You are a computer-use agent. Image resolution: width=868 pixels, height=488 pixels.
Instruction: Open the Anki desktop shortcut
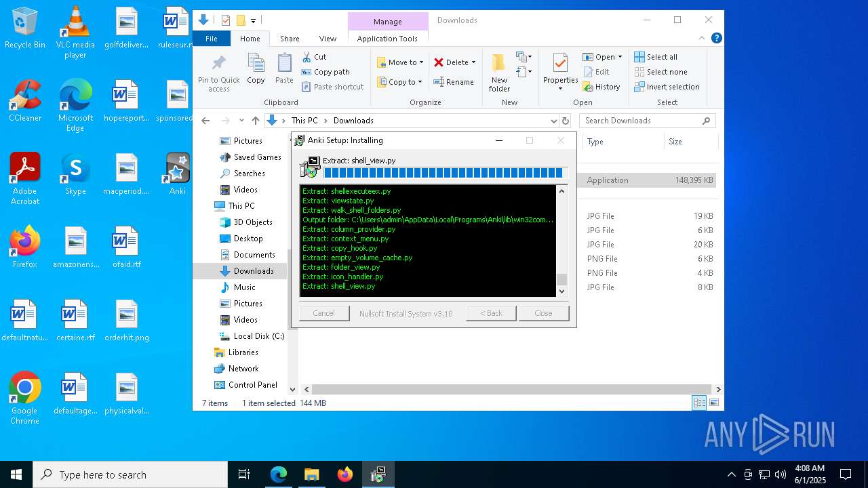click(178, 174)
